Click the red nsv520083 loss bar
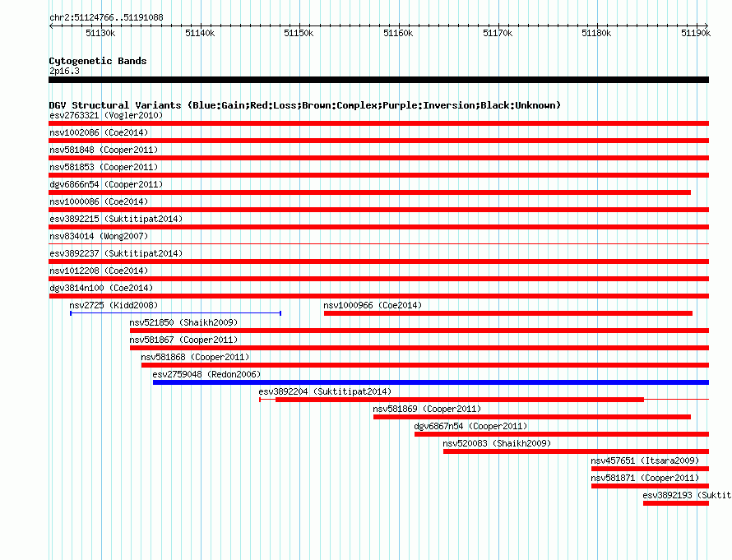This screenshot has height=560, width=732. coord(576,451)
